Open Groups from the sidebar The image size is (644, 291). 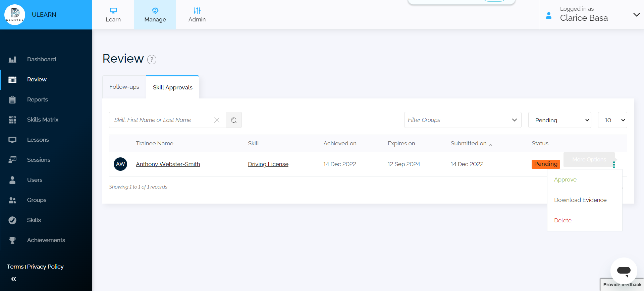pos(37,200)
